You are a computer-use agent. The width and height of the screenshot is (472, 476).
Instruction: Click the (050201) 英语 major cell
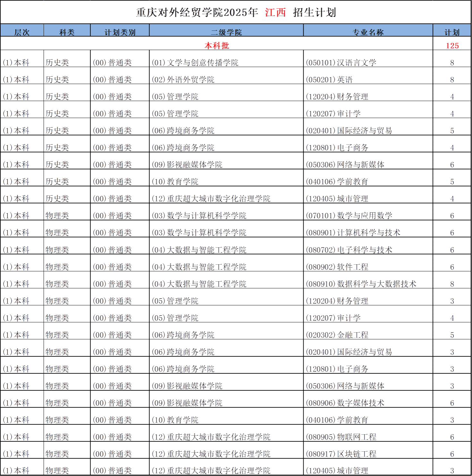pos(329,80)
